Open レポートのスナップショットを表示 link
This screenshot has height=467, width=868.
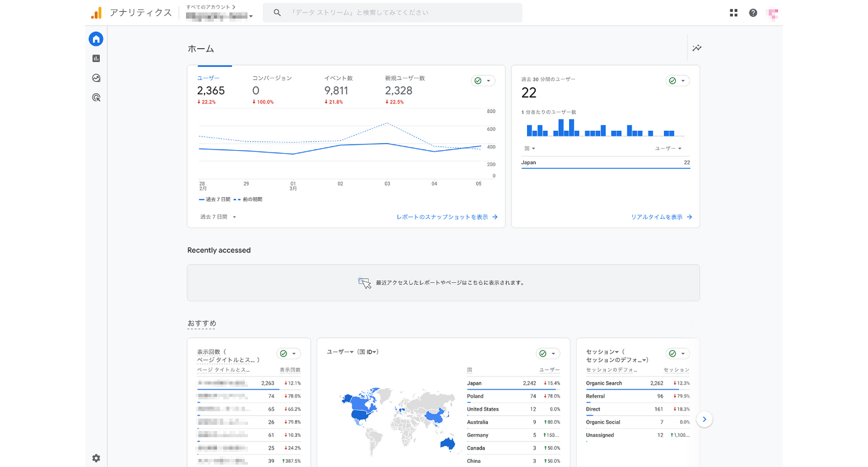point(446,217)
